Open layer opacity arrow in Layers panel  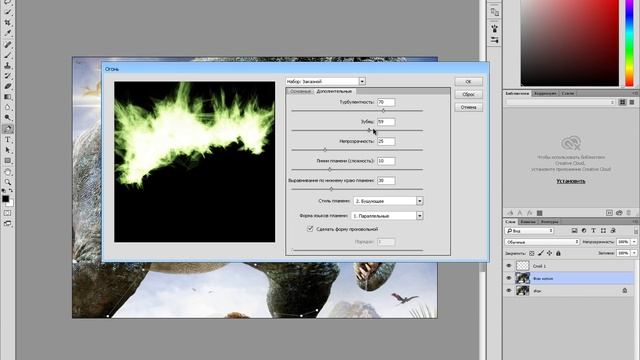(x=634, y=242)
